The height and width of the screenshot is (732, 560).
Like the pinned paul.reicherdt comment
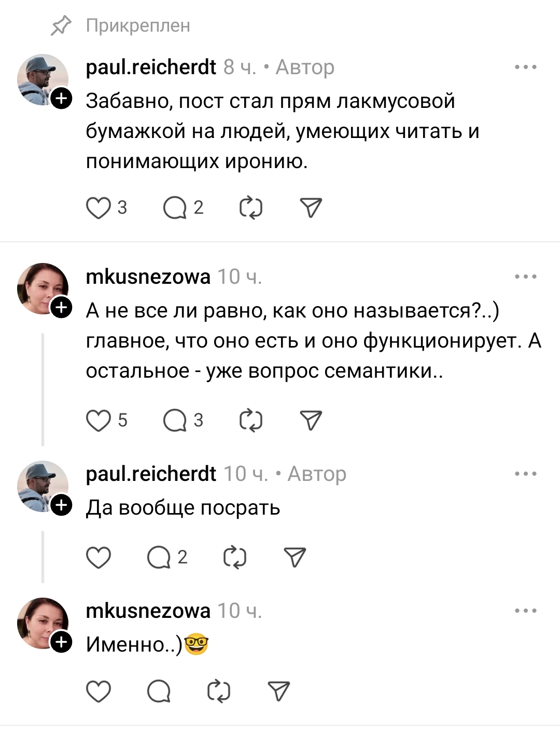pyautogui.click(x=99, y=209)
